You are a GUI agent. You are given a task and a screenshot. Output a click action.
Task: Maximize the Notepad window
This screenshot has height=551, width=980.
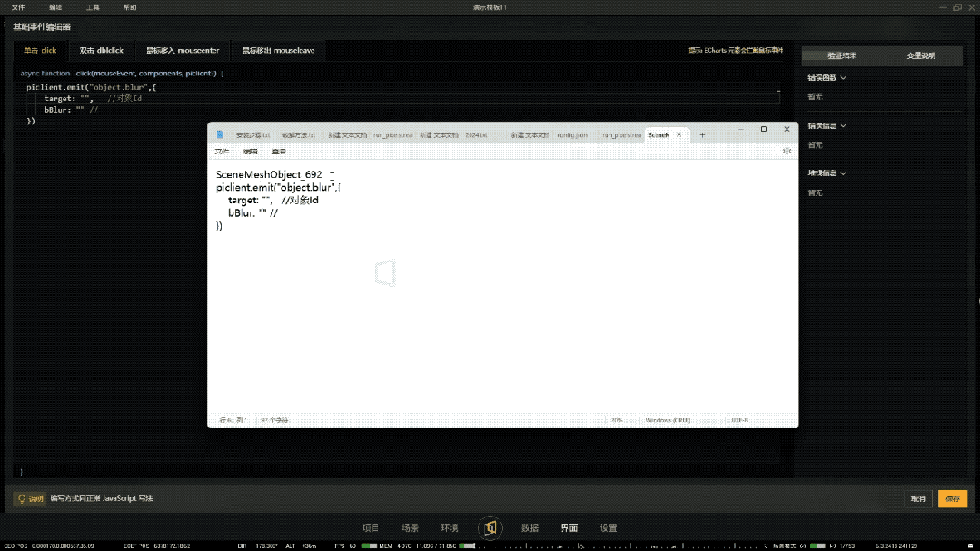[764, 129]
